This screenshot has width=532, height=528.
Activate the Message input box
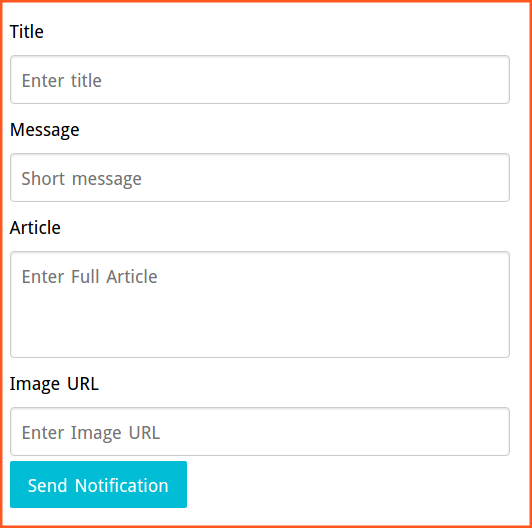(x=260, y=177)
